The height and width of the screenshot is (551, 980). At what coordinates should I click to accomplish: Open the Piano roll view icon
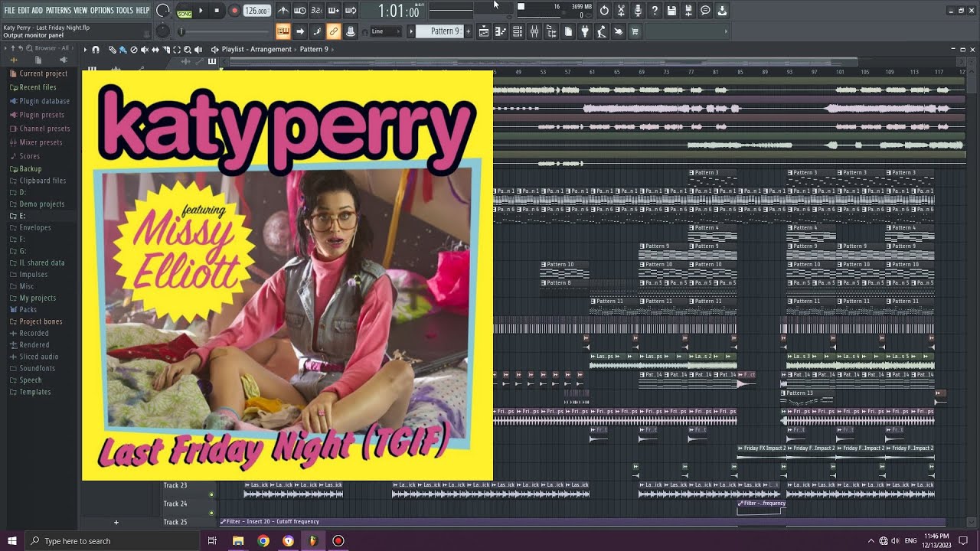[x=501, y=31]
